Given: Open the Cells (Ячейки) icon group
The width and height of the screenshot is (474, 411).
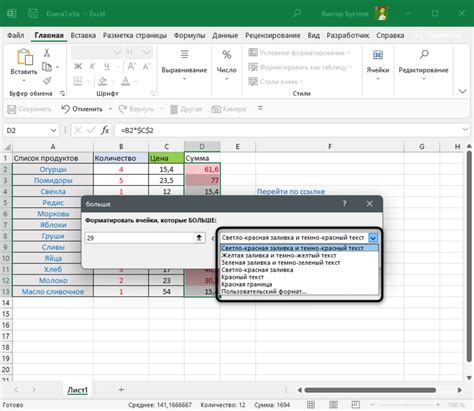Looking at the screenshot, I should pyautogui.click(x=378, y=54).
